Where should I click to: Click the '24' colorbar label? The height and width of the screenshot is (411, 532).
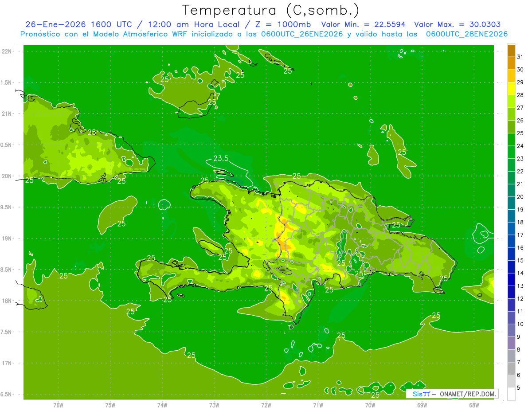point(520,146)
